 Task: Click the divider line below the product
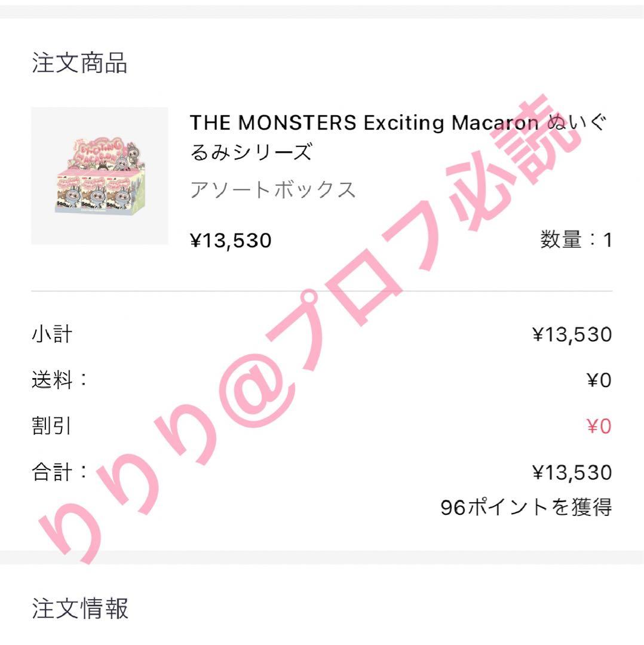(322, 291)
